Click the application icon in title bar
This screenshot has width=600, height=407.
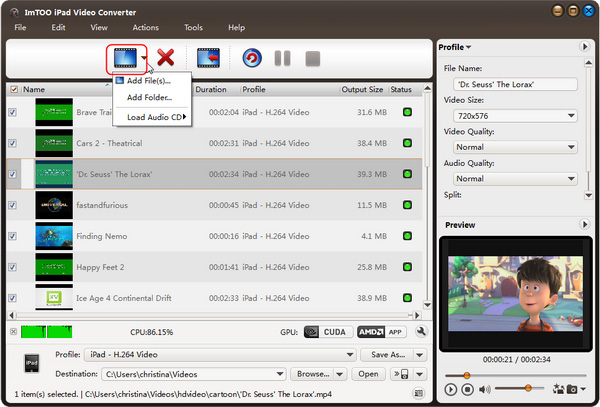(15, 13)
